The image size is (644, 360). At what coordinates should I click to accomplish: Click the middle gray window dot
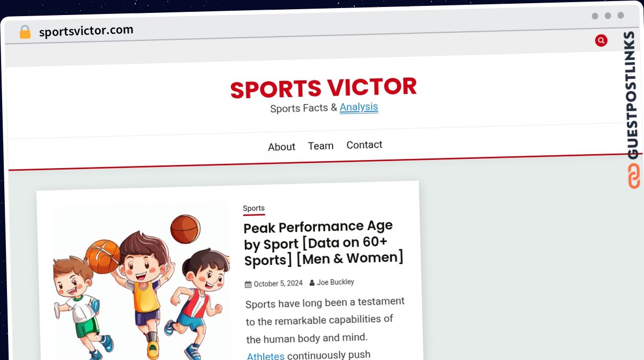pyautogui.click(x=608, y=16)
